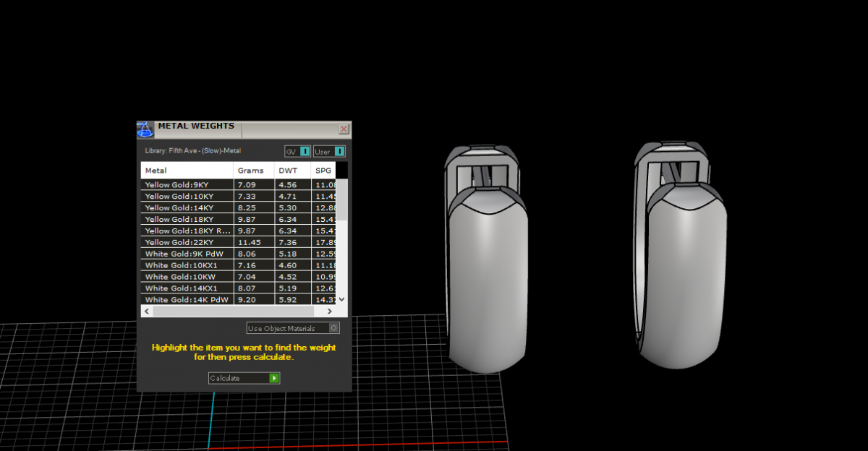868x451 pixels.
Task: Click the horizontal scrollbar left arrow
Action: (146, 311)
